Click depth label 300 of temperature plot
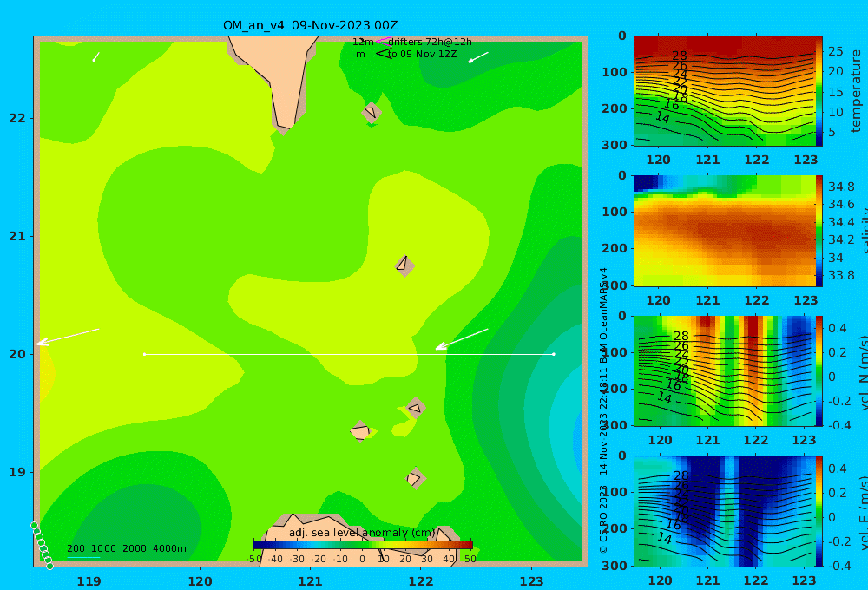The width and height of the screenshot is (868, 590). (615, 144)
